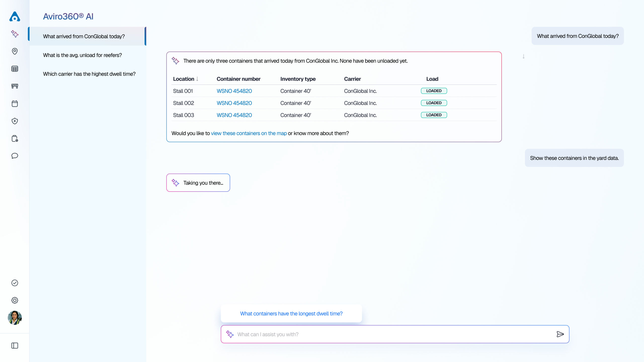Image resolution: width=644 pixels, height=362 pixels.
Task: Open the AI sparkle assistant sidebar icon
Action: pos(15,34)
